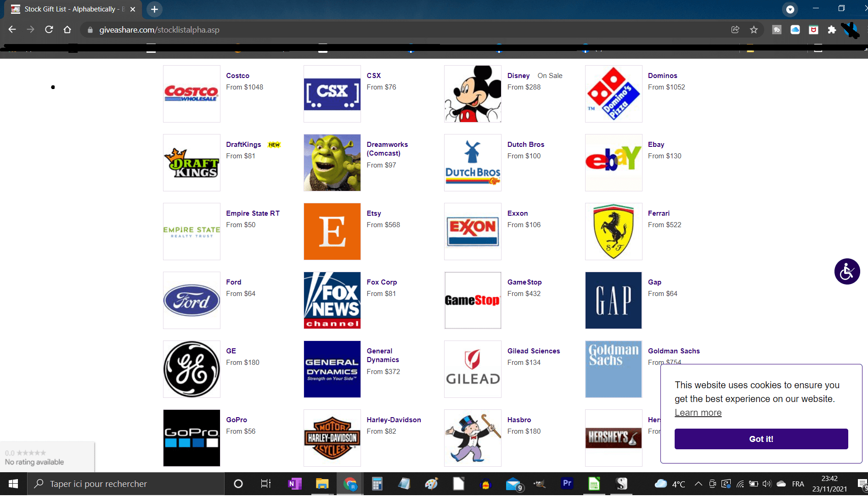Launch OneNote from the taskbar
Screen dimensions: 868x497
pos(294,484)
